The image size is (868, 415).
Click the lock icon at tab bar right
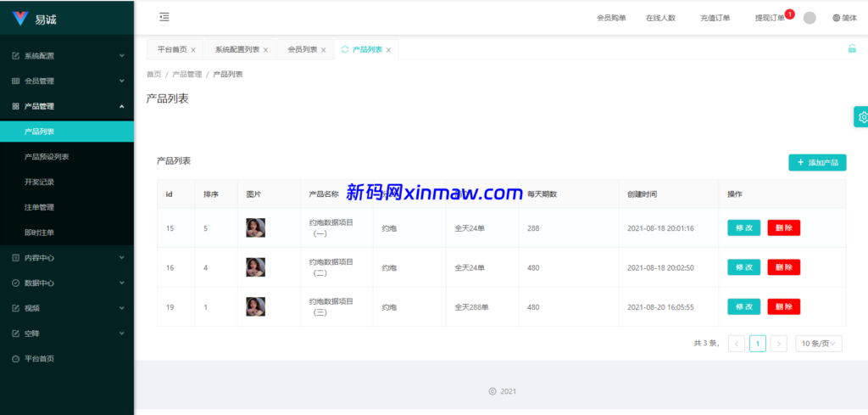852,48
